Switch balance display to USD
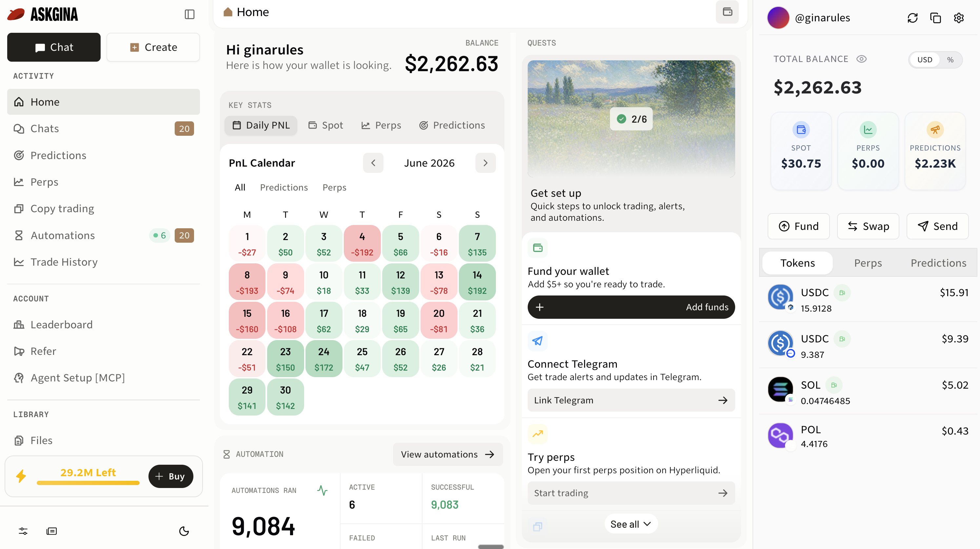The width and height of the screenshot is (980, 549). point(925,60)
